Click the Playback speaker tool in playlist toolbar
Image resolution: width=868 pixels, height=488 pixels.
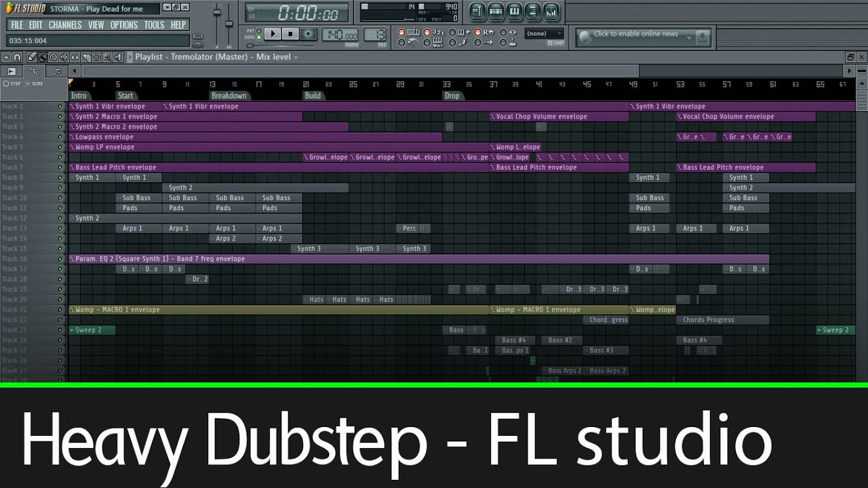click(118, 58)
